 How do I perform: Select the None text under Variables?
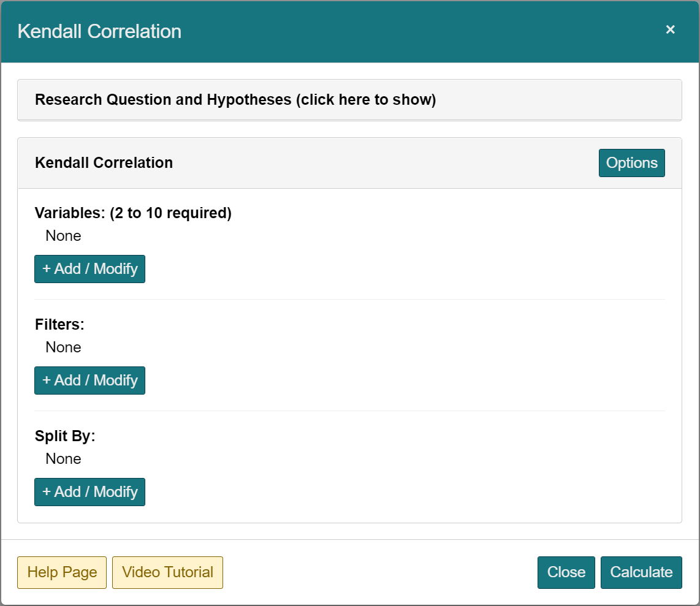pos(63,236)
